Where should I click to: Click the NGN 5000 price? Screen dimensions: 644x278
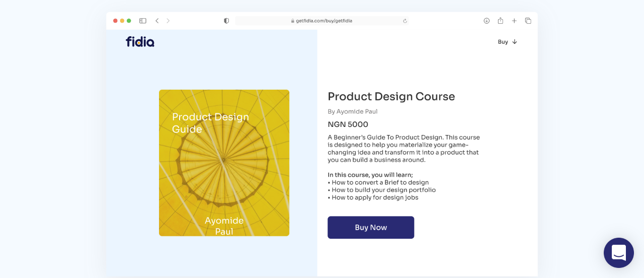[x=348, y=124]
